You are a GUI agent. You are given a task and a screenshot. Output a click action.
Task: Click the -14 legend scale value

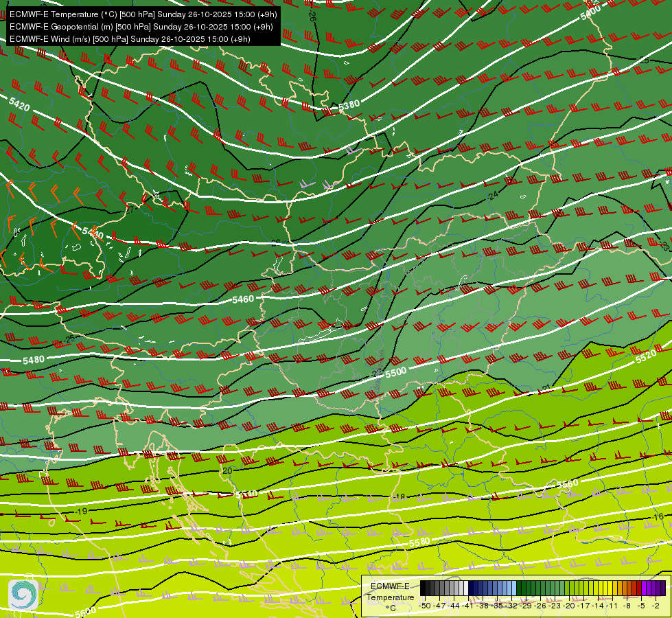pyautogui.click(x=598, y=606)
